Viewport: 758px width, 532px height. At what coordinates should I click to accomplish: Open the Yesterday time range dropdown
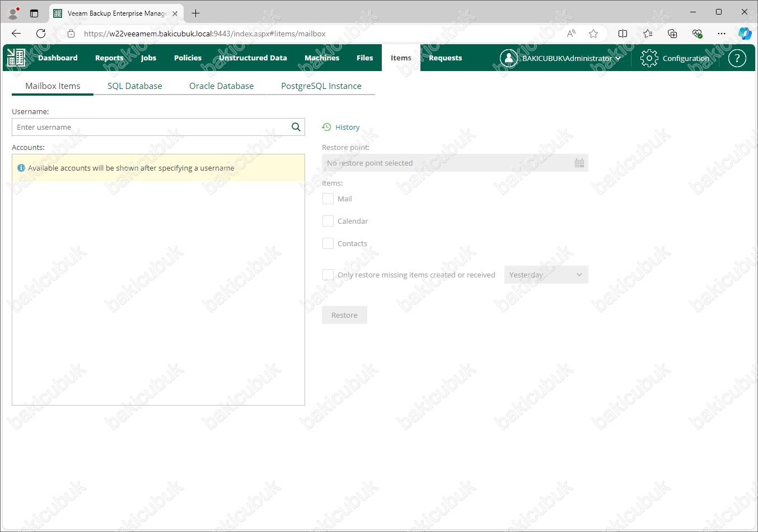point(546,275)
